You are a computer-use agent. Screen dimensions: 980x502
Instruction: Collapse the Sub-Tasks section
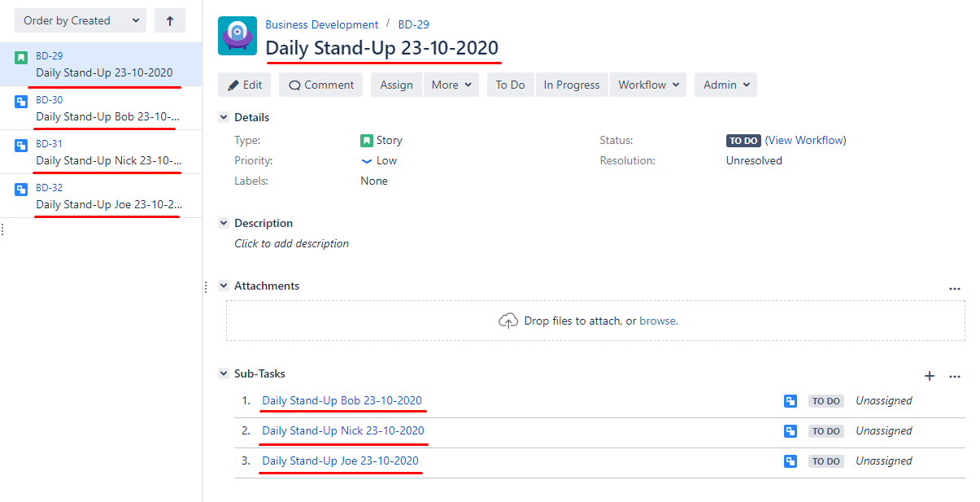(x=224, y=373)
